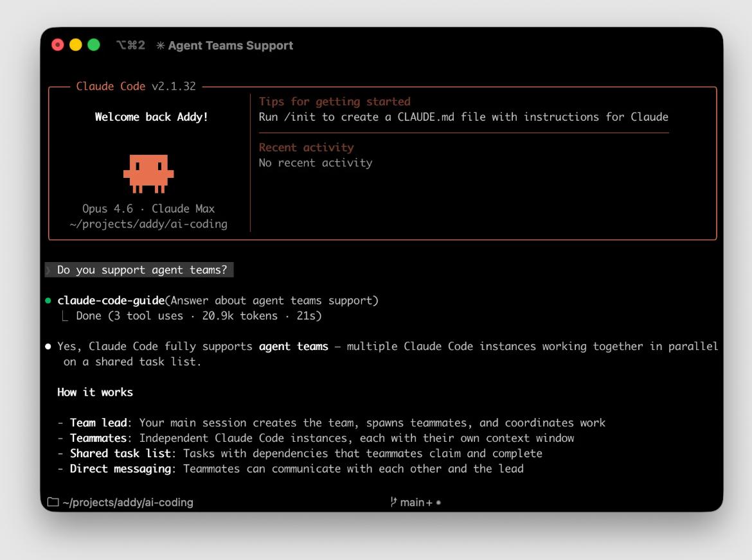752x560 pixels.
Task: Click the folder icon in status bar
Action: [x=53, y=502]
